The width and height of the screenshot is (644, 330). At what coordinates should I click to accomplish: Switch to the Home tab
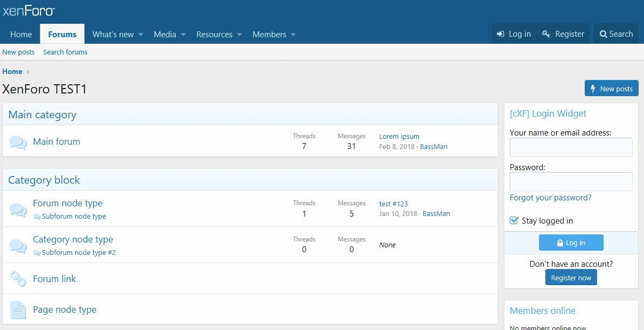(21, 34)
